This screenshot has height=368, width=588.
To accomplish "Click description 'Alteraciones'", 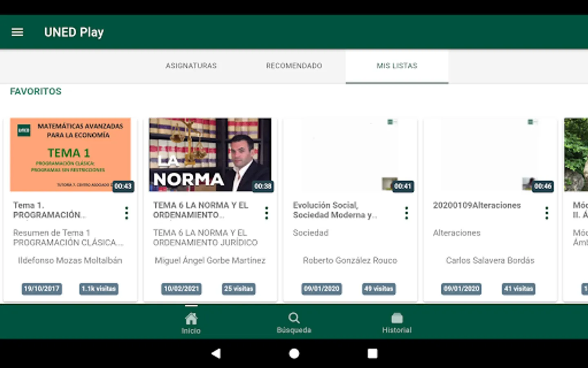I will click(x=457, y=233).
